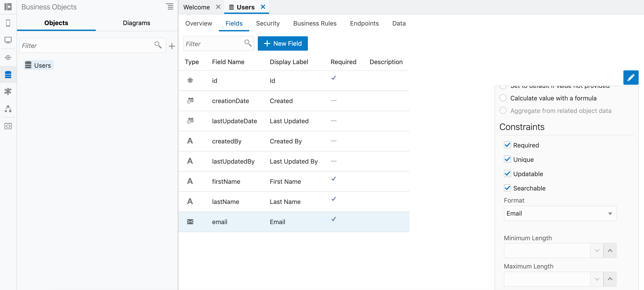644x290 pixels.
Task: Open Processes navigator icon
Action: 8,109
